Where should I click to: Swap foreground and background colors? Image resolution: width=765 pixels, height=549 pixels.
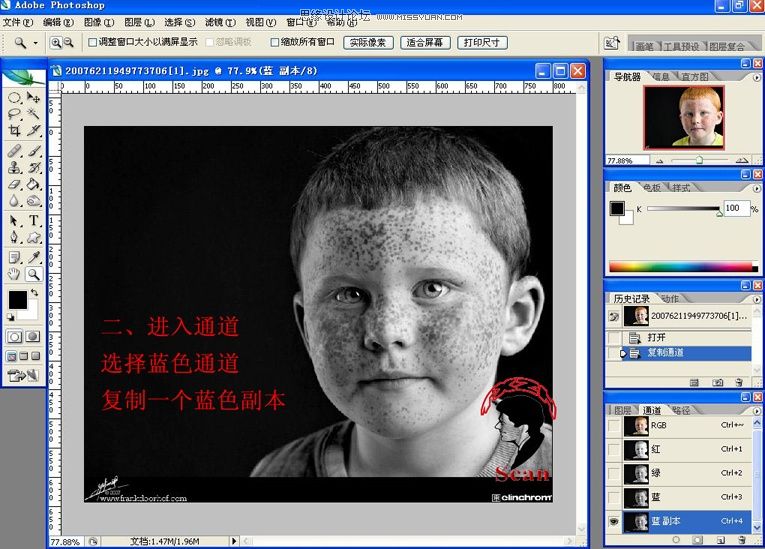(x=34, y=293)
